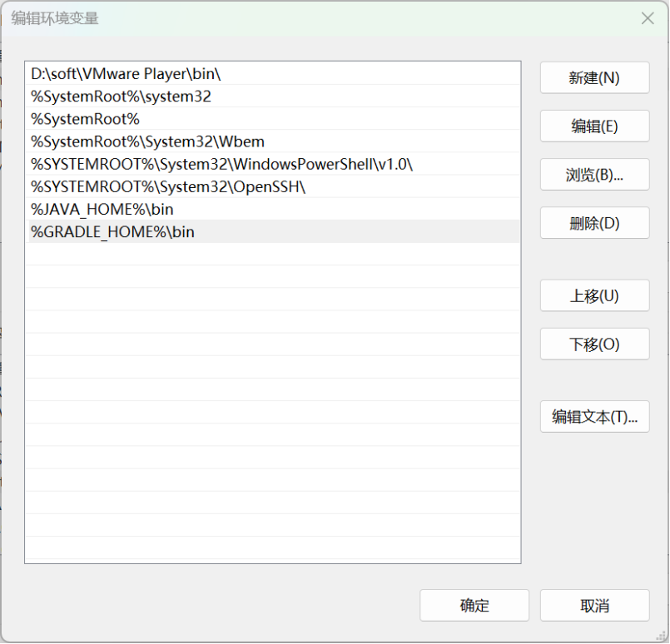Open the 浏览(B)... folder browser

pyautogui.click(x=594, y=175)
